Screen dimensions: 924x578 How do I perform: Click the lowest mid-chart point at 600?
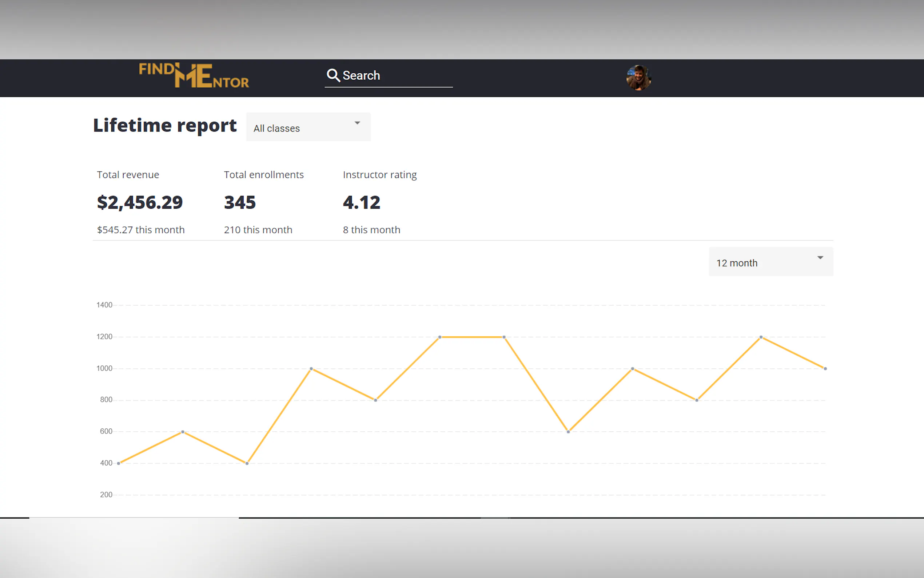click(x=568, y=432)
